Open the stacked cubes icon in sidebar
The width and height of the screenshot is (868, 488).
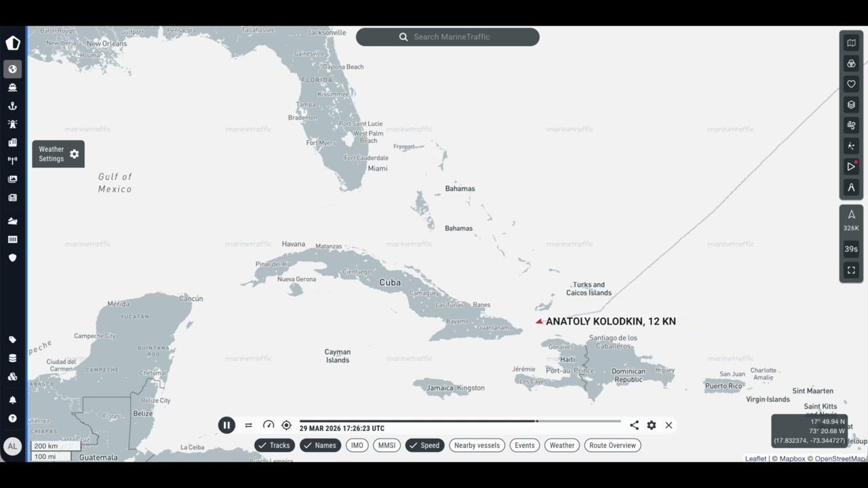(12, 376)
